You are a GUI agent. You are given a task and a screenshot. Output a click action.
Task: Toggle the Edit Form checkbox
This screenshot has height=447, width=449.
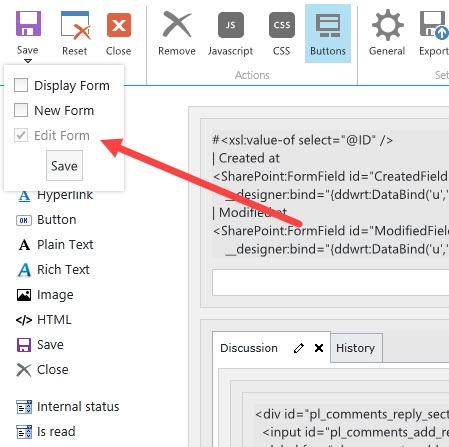(x=21, y=135)
